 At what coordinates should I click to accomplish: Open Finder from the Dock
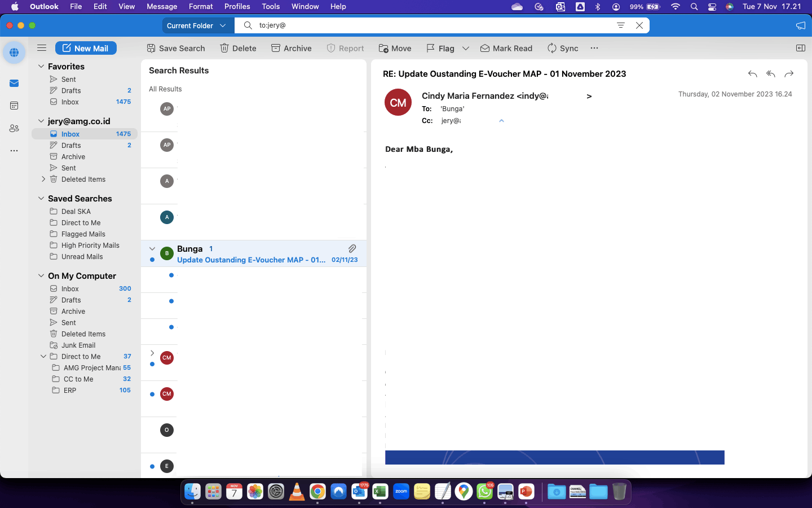tap(192, 492)
